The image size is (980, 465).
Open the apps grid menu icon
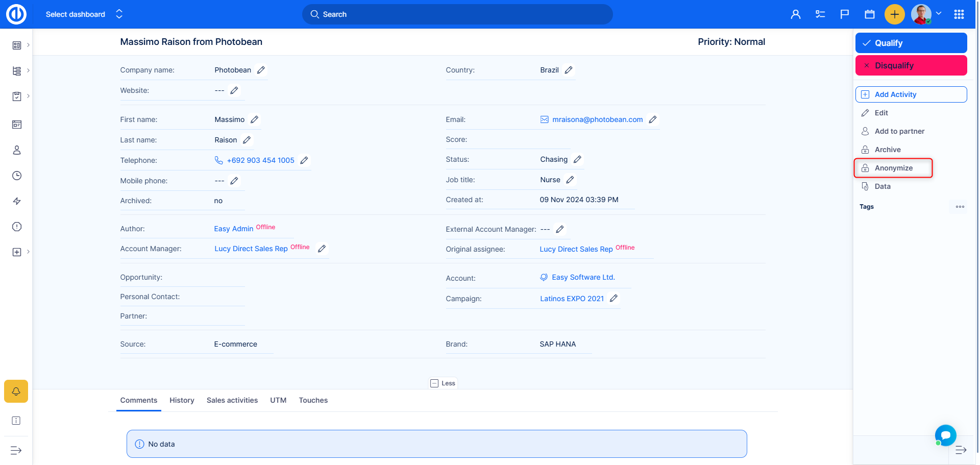coord(959,14)
